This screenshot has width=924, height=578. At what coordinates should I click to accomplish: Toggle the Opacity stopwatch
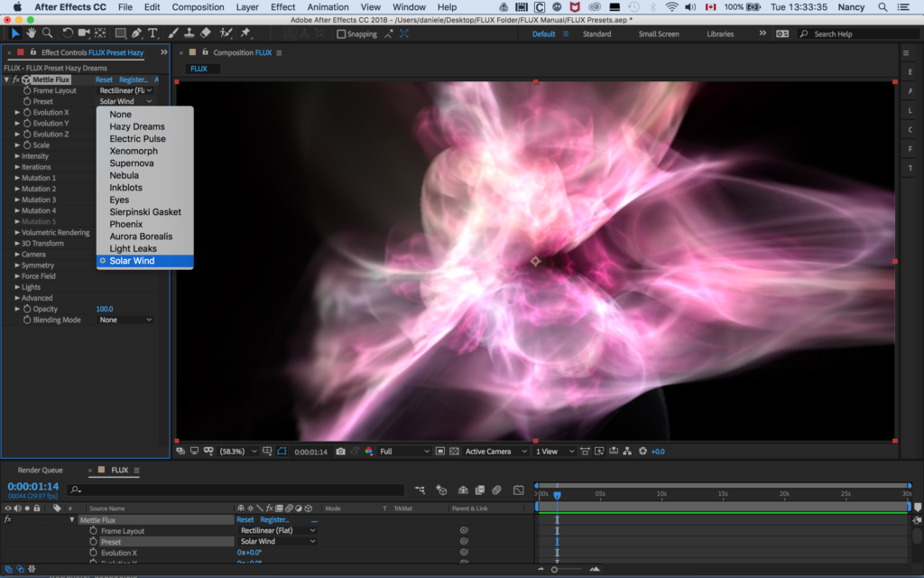(27, 309)
